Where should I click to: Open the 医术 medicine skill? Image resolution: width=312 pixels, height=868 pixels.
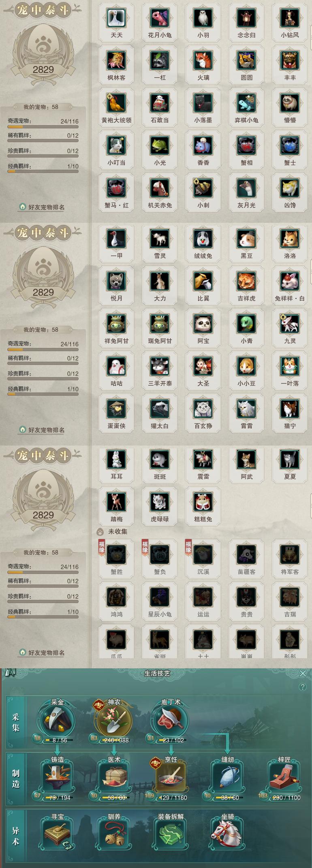114,778
